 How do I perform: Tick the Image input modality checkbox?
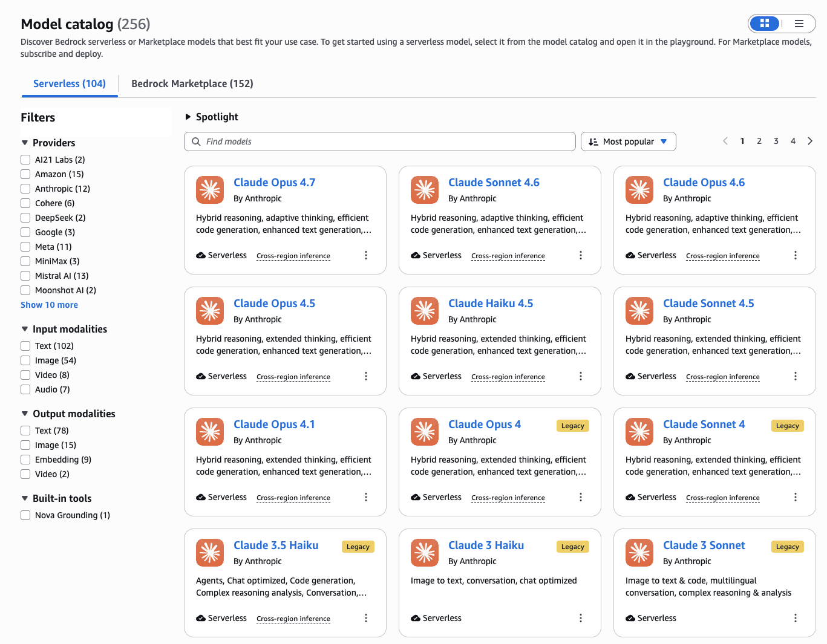[x=25, y=360]
